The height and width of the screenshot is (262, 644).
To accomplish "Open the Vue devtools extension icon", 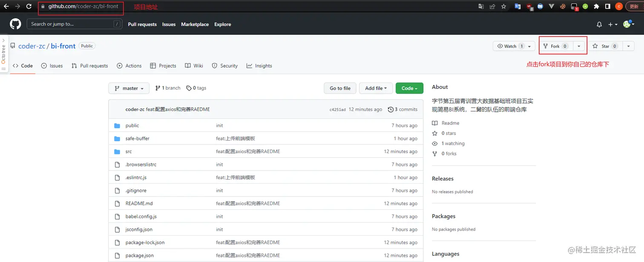I will (x=551, y=6).
